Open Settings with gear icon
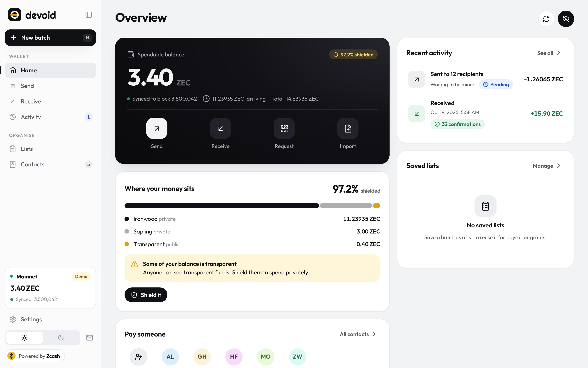 [50, 319]
